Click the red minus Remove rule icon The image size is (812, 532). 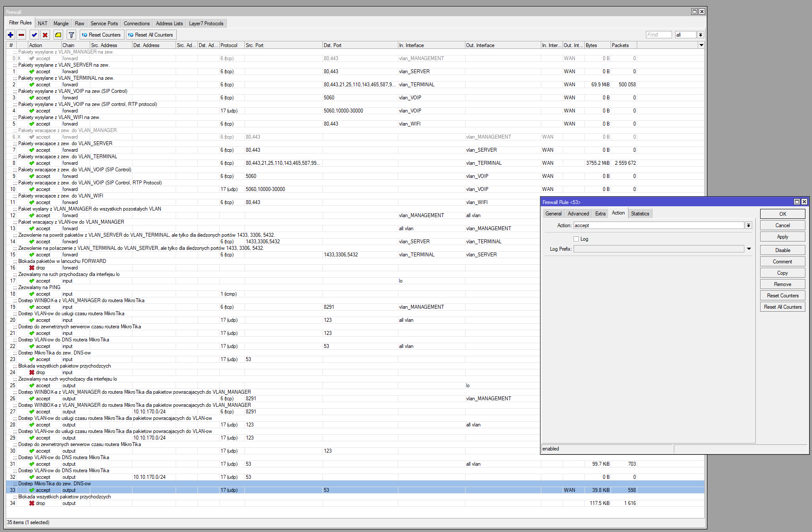[x=21, y=35]
